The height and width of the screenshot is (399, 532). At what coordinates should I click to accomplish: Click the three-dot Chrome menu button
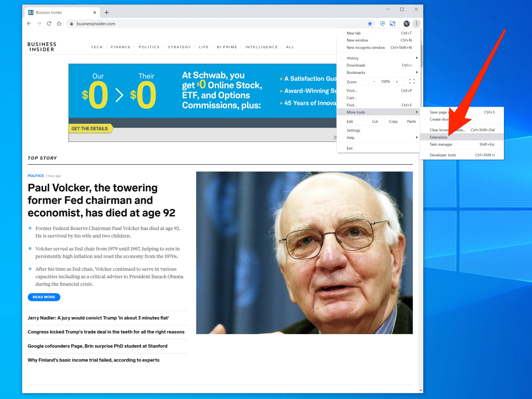[416, 24]
